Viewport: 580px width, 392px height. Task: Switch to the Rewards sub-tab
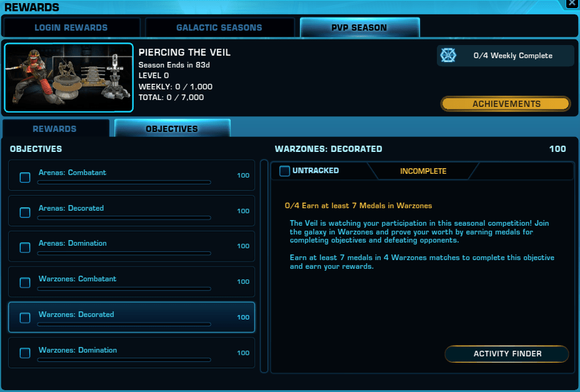coord(55,129)
